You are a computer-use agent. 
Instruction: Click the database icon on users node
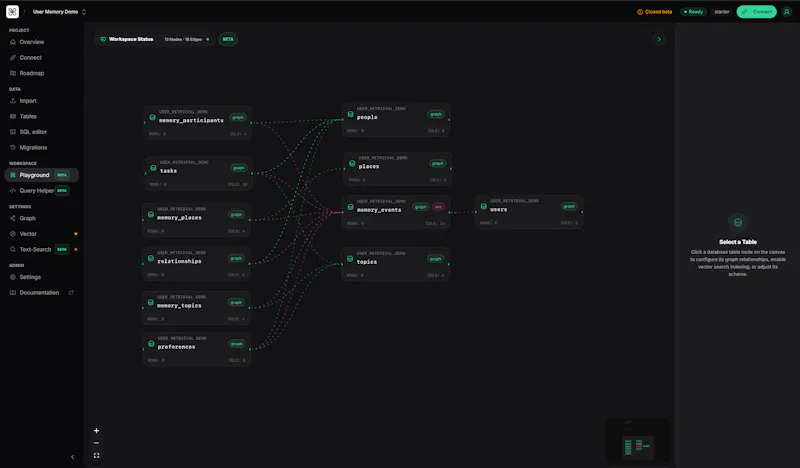[x=484, y=206]
